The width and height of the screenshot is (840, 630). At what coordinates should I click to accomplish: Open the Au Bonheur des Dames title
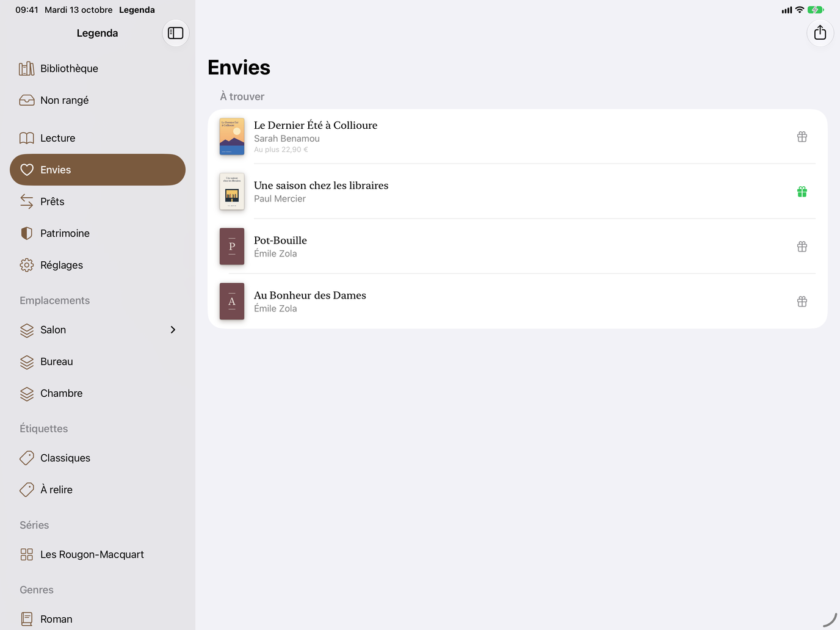[x=310, y=295]
